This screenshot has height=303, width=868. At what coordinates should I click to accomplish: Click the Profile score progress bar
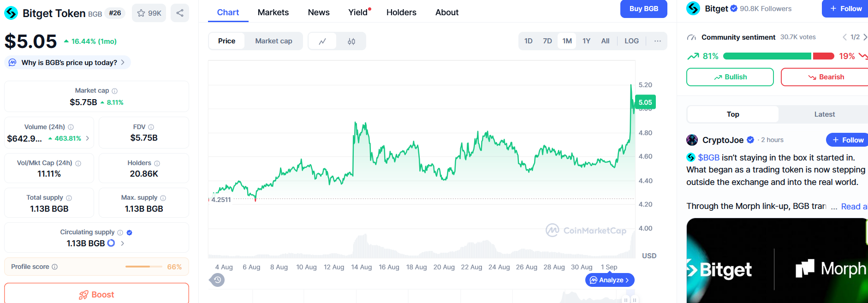144,267
